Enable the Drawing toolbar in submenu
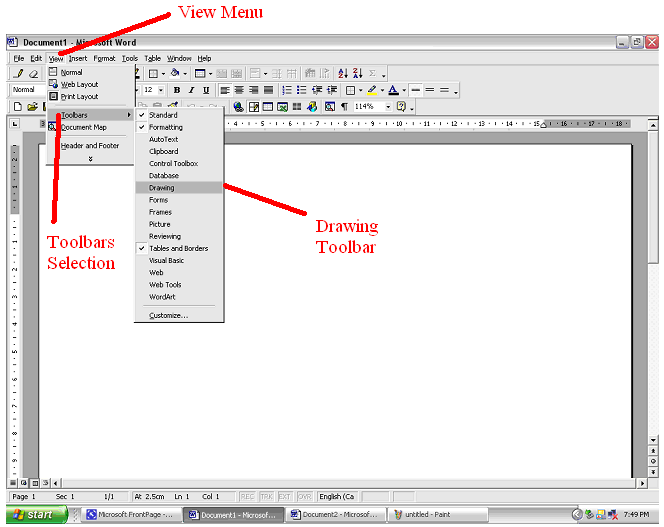This screenshot has width=664, height=527. point(179,188)
